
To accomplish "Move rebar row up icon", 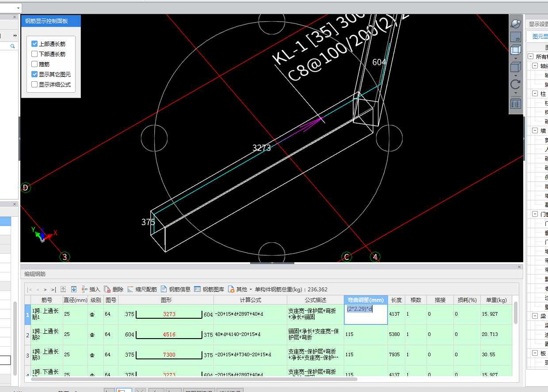I will click(x=63, y=290).
